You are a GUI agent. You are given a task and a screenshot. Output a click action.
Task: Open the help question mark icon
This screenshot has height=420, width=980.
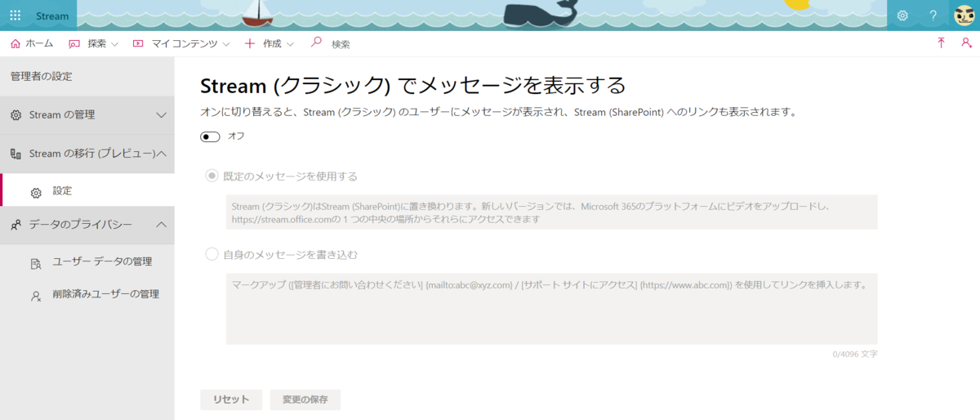[933, 16]
